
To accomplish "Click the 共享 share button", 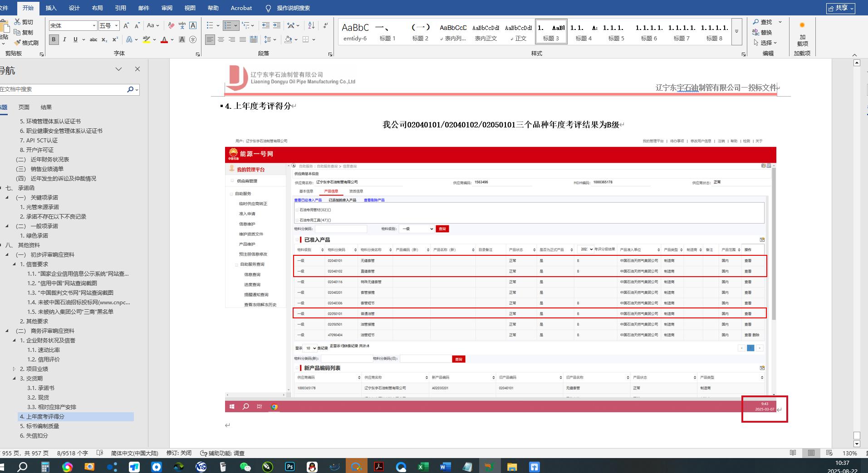I will 840,8.
